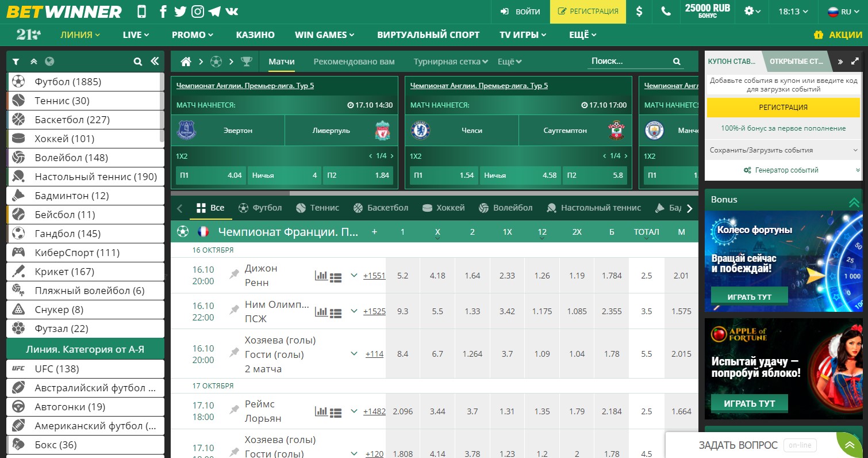
Task: Select П1 odds 4.04 for Эвертон
Action: 210,175
